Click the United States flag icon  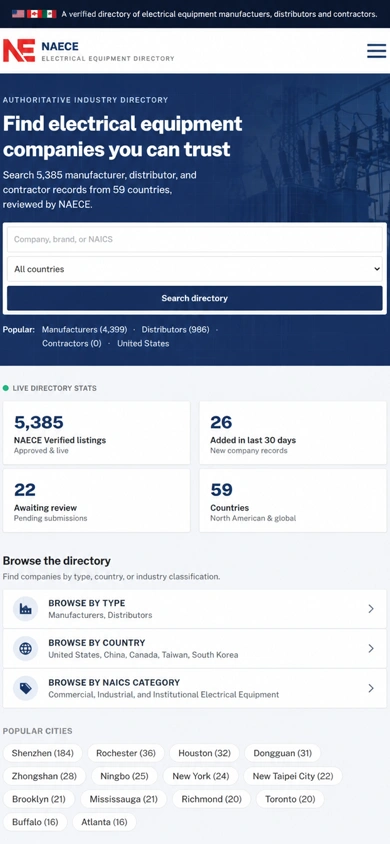coord(18,14)
